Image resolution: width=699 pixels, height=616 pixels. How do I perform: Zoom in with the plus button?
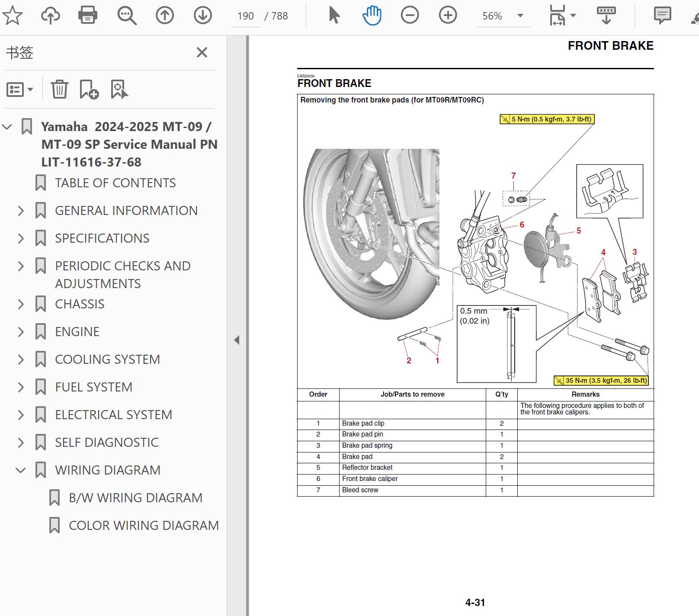pos(448,16)
